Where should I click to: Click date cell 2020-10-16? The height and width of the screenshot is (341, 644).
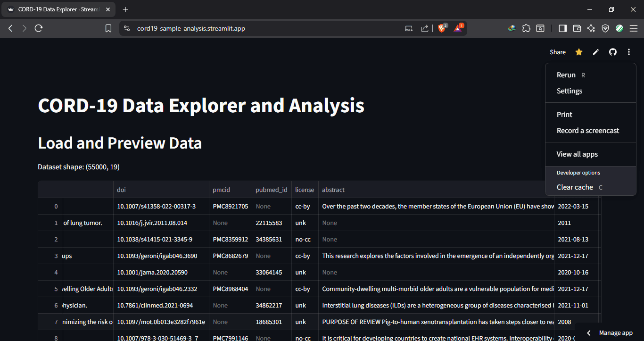tap(576, 273)
